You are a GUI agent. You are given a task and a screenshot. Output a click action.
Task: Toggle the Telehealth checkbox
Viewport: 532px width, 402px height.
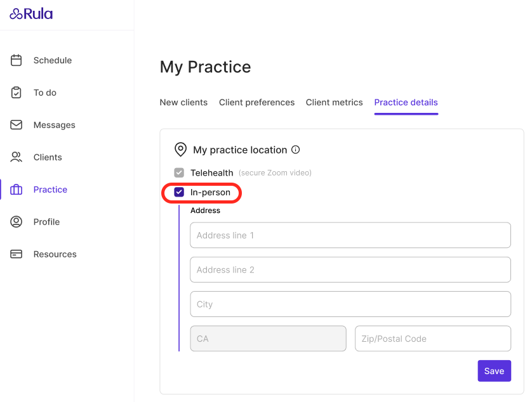pos(179,172)
